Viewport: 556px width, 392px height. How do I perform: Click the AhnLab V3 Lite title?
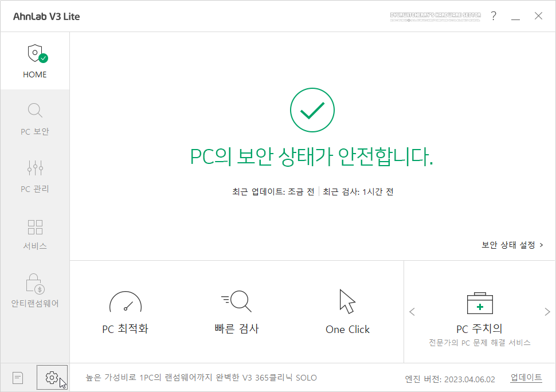(46, 17)
